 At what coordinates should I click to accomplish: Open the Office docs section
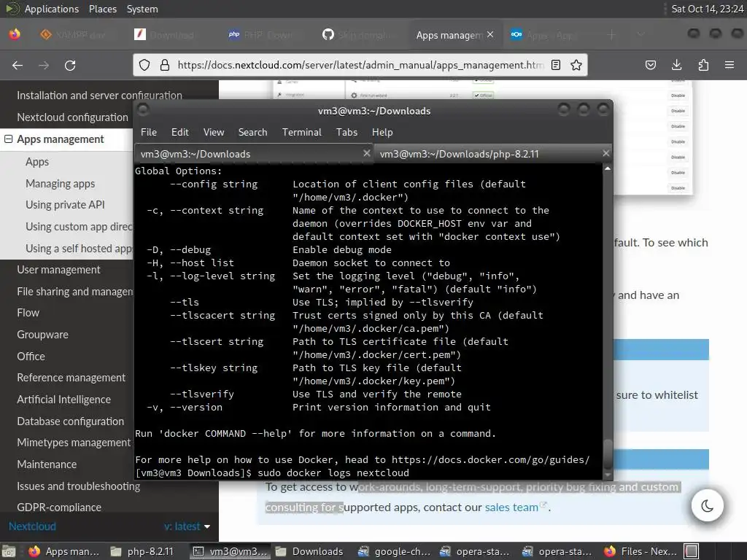pos(31,356)
